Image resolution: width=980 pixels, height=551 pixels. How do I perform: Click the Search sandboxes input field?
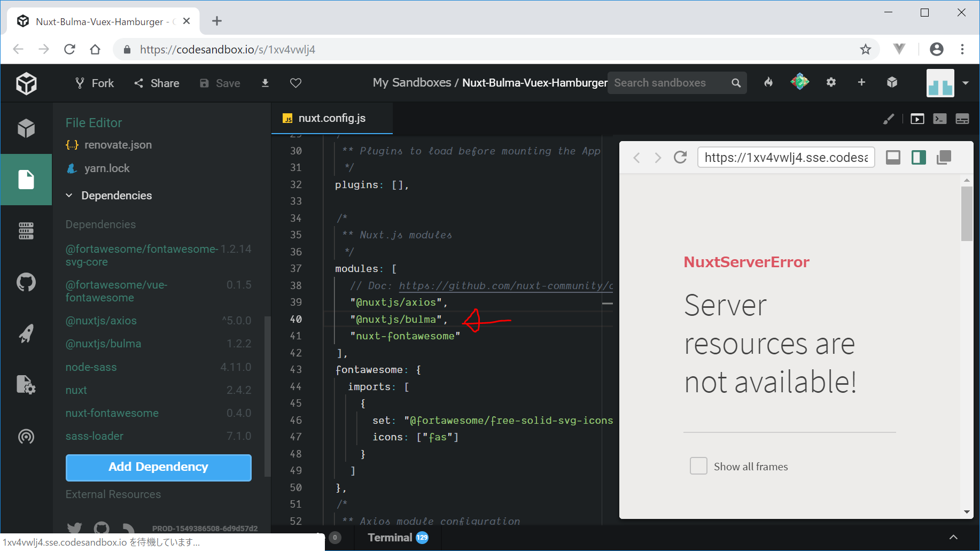click(669, 83)
